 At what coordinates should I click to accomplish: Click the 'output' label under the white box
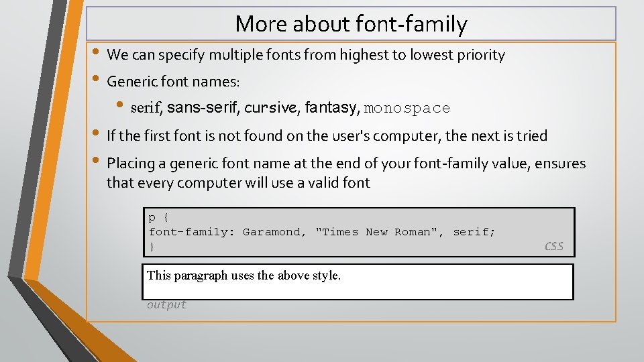coord(166,304)
